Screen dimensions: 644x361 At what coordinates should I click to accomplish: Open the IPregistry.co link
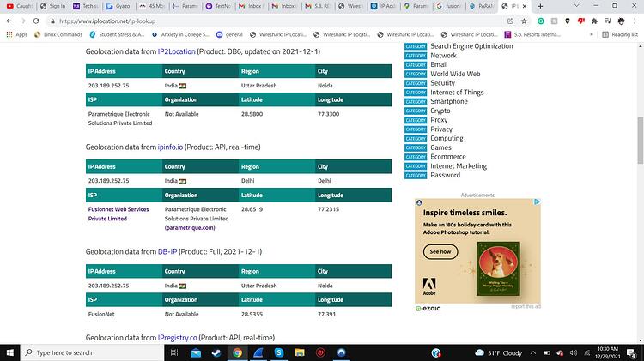pos(178,338)
